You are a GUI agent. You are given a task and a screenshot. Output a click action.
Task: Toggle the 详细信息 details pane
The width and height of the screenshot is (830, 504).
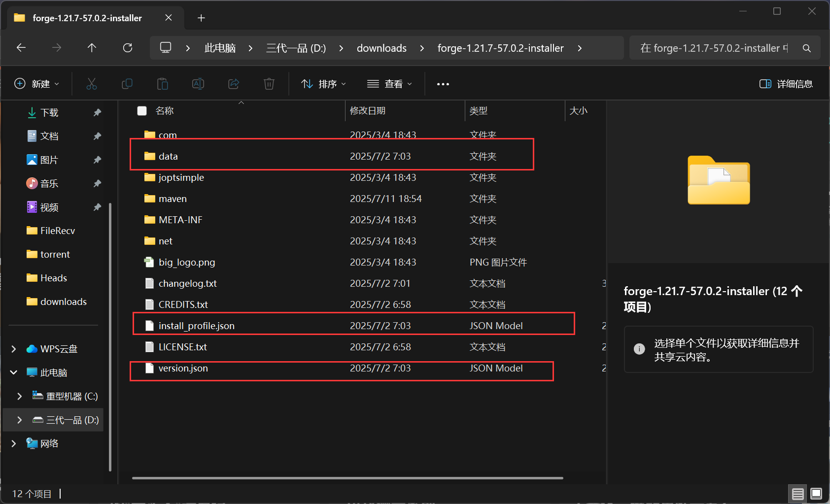click(786, 84)
